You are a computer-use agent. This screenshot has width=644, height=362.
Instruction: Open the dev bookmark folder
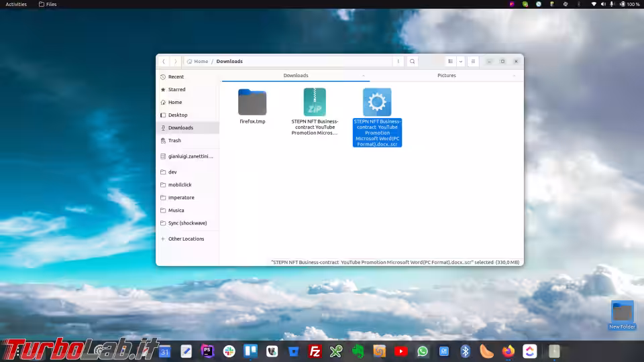click(x=188, y=172)
